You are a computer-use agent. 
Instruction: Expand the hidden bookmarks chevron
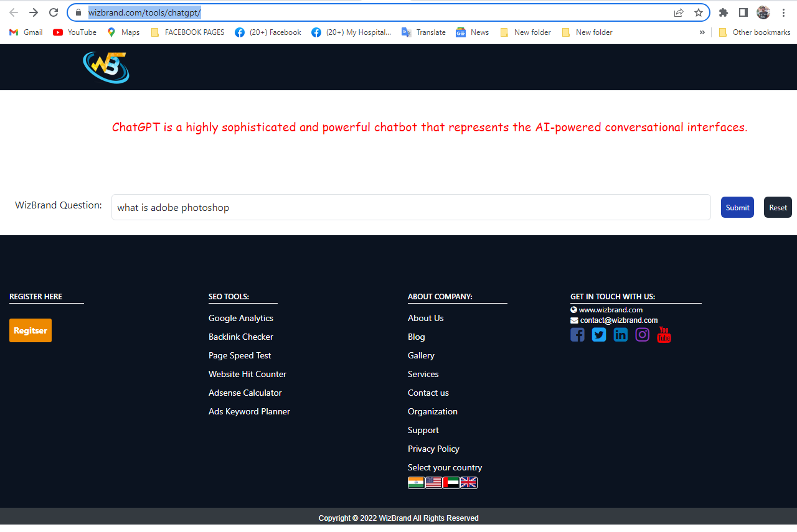(x=702, y=32)
